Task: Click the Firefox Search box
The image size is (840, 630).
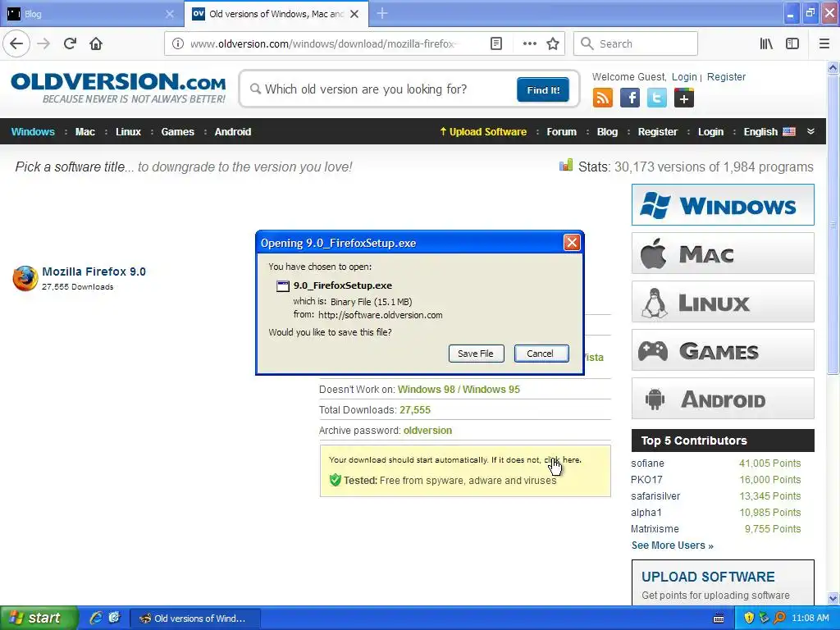Action: tap(636, 43)
